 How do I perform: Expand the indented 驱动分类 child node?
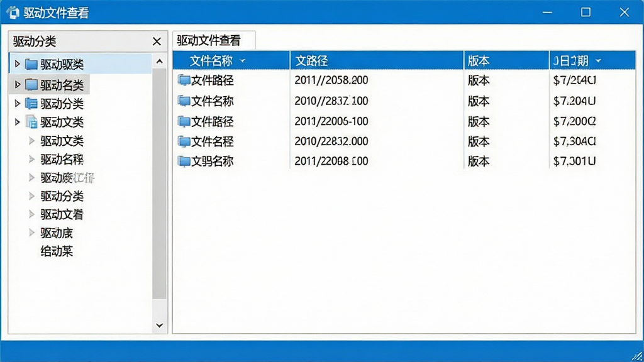(31, 196)
